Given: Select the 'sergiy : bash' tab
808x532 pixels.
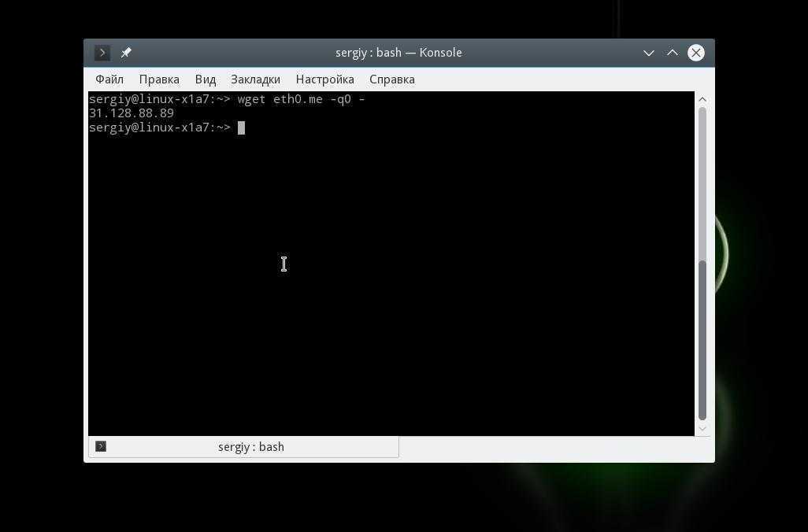Looking at the screenshot, I should coord(250,447).
